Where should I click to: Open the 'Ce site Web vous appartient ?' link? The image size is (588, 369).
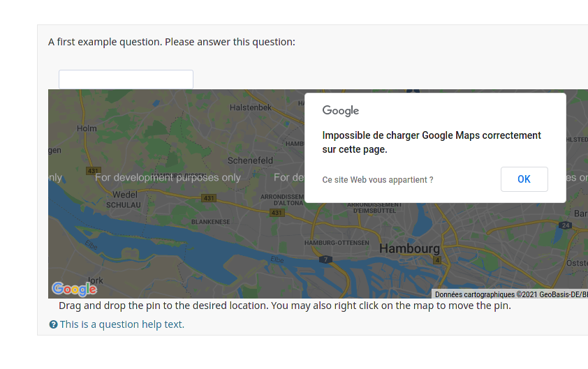point(378,180)
